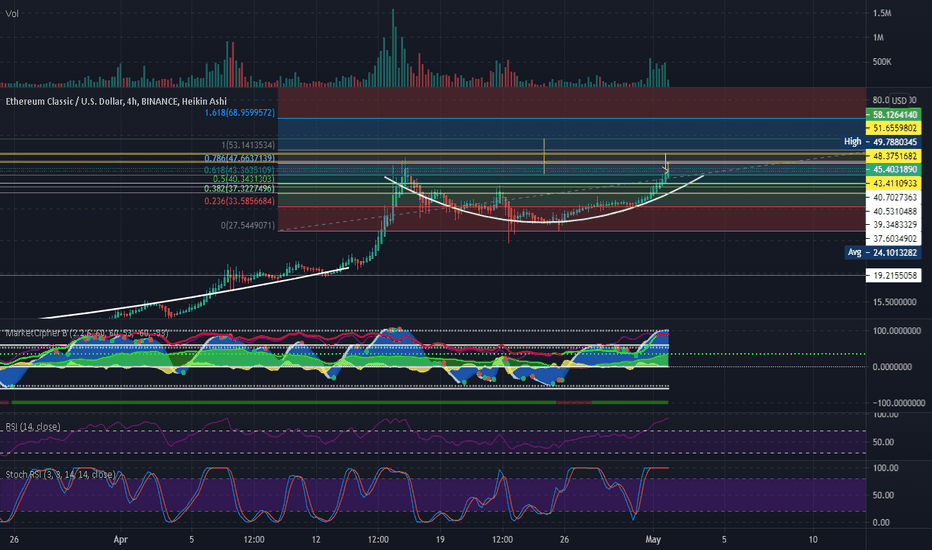Click the 19 date on time axis
The image size is (932, 550).
pyautogui.click(x=440, y=539)
